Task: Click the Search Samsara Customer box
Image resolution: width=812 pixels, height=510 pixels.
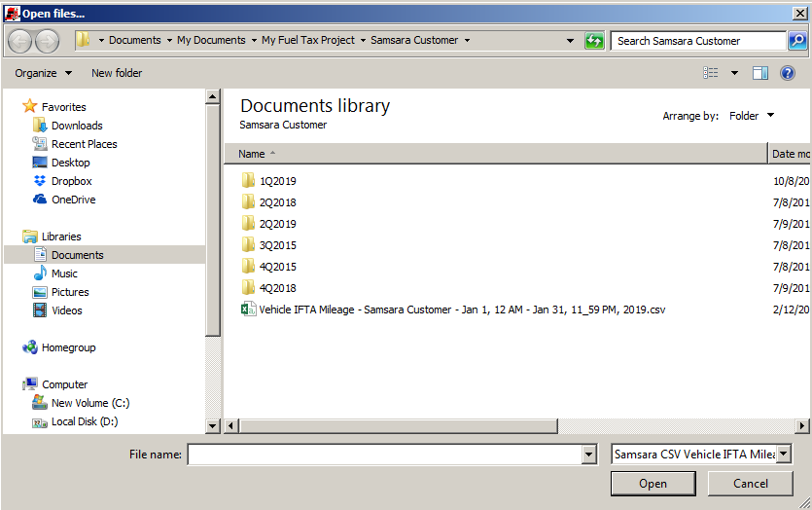Action: point(698,41)
